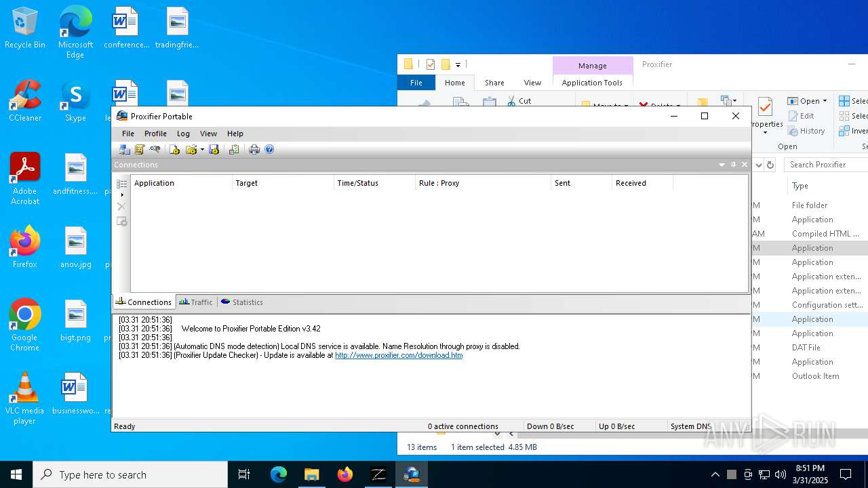The image size is (868, 488).
Task: Open the Application Tools ribbon tab
Action: coord(592,83)
